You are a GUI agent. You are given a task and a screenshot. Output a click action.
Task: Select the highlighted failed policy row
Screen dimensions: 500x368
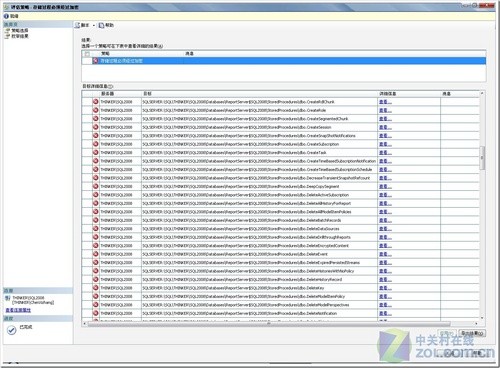(284, 61)
